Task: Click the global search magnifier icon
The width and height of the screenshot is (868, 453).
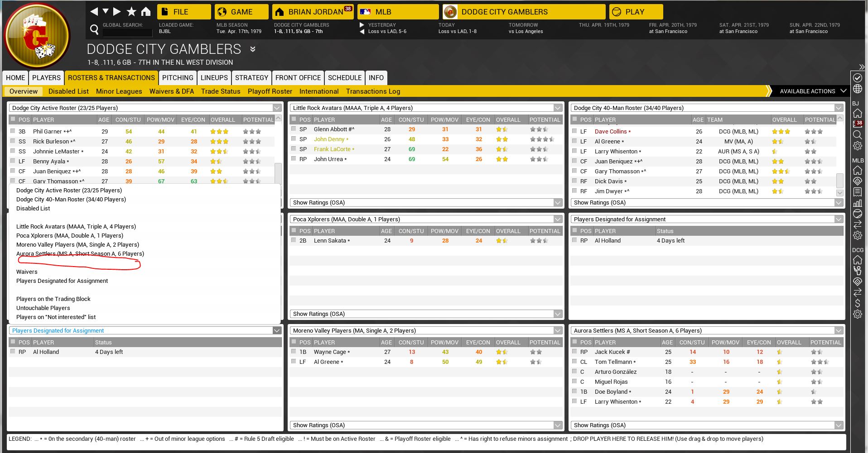Action: 94,30
